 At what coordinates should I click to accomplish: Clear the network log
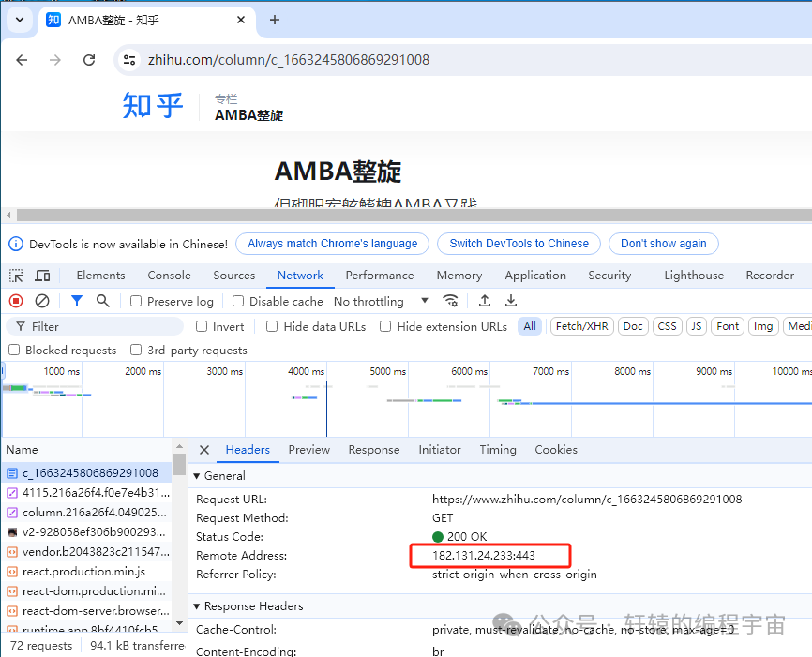pos(42,301)
